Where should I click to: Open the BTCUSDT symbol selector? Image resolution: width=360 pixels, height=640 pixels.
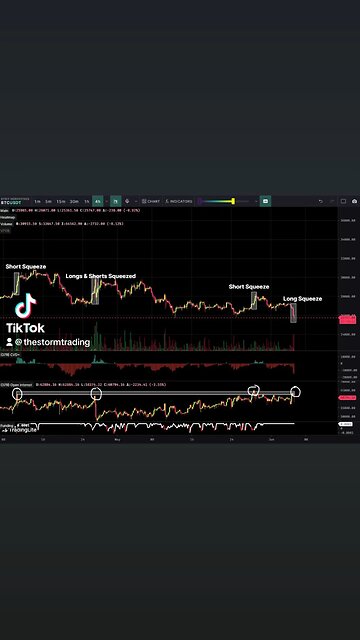pos(15,201)
